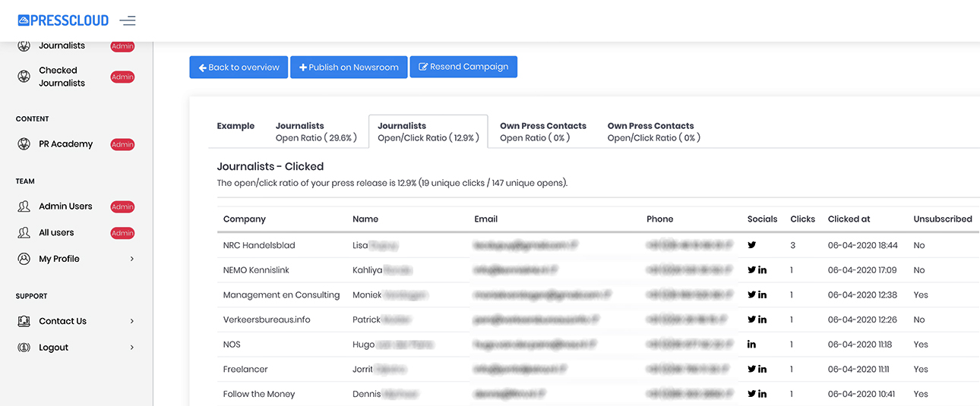
Task: Open Twitter profile in NEMO Kennislink row
Action: (x=752, y=270)
